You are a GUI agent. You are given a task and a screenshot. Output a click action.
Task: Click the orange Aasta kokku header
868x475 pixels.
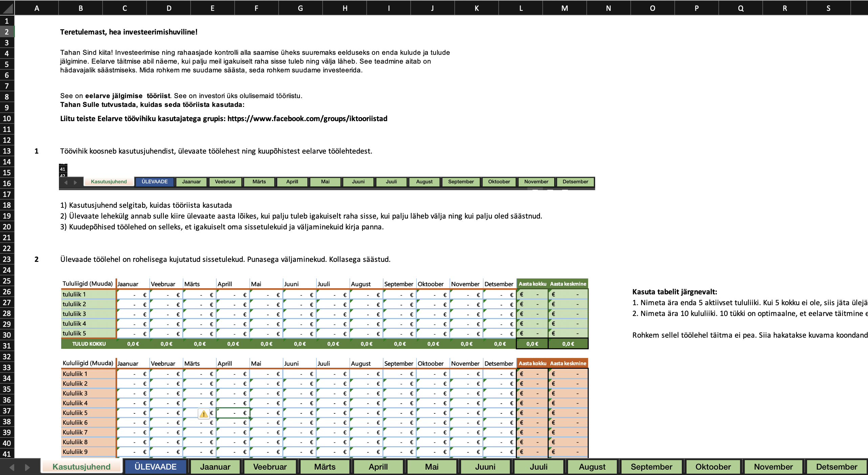click(532, 363)
